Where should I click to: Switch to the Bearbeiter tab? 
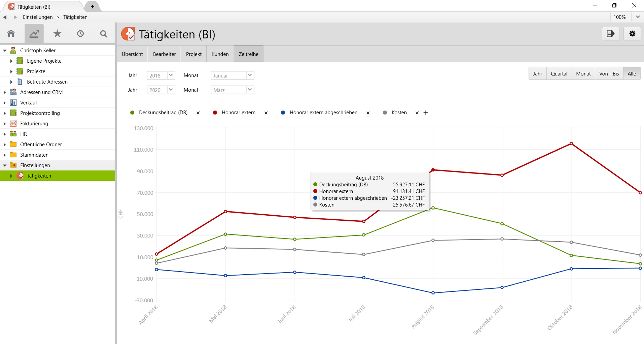(x=164, y=54)
